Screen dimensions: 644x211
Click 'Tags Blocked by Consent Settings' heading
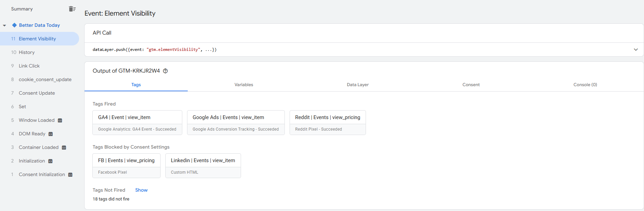(131, 147)
